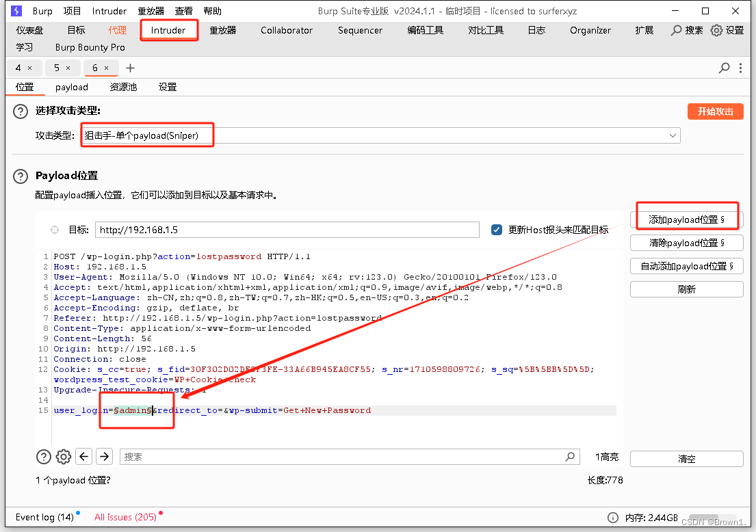Open the 帮助 menu
The height and width of the screenshot is (532, 756).
212,11
